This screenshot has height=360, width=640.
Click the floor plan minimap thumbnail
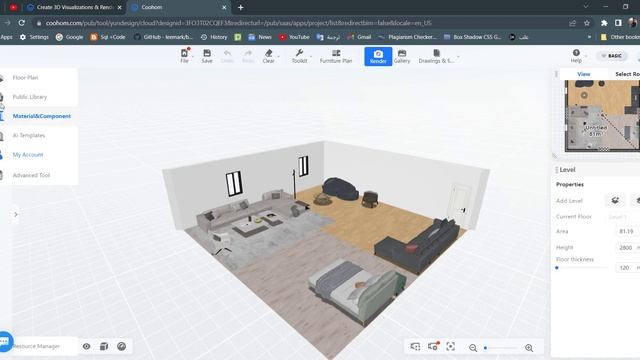[x=602, y=116]
